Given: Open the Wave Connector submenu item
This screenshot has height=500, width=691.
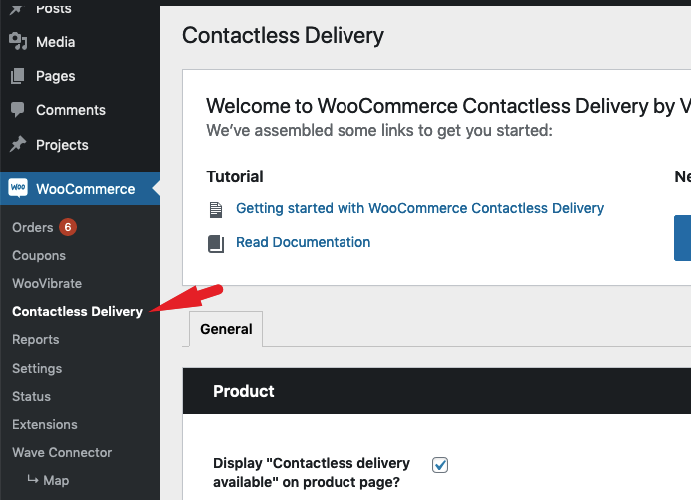Looking at the screenshot, I should click(x=62, y=452).
